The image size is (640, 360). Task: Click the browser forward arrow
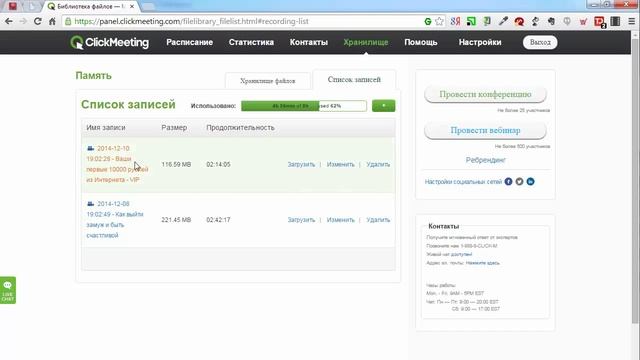pos(23,21)
